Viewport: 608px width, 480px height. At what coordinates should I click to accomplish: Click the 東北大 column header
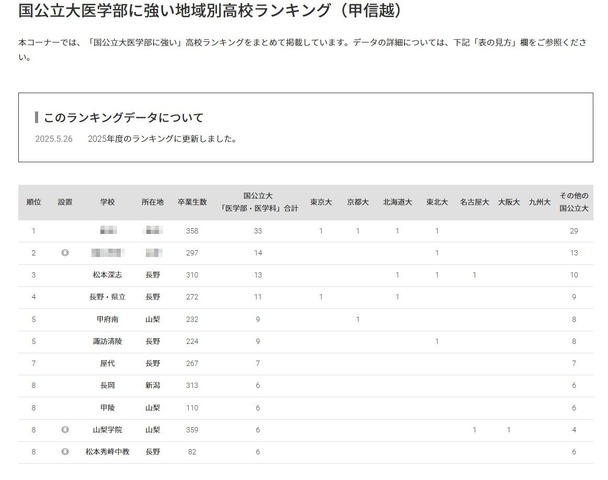(x=437, y=202)
